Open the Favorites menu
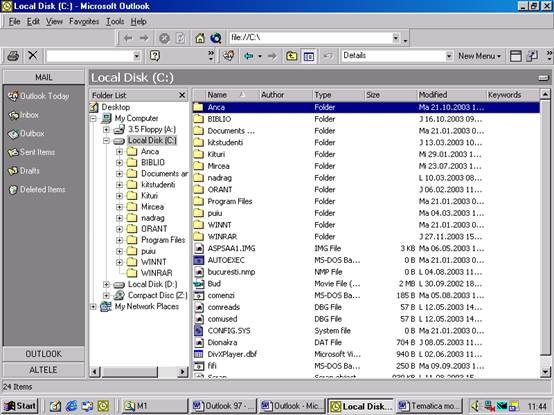554x415 pixels. 84,22
